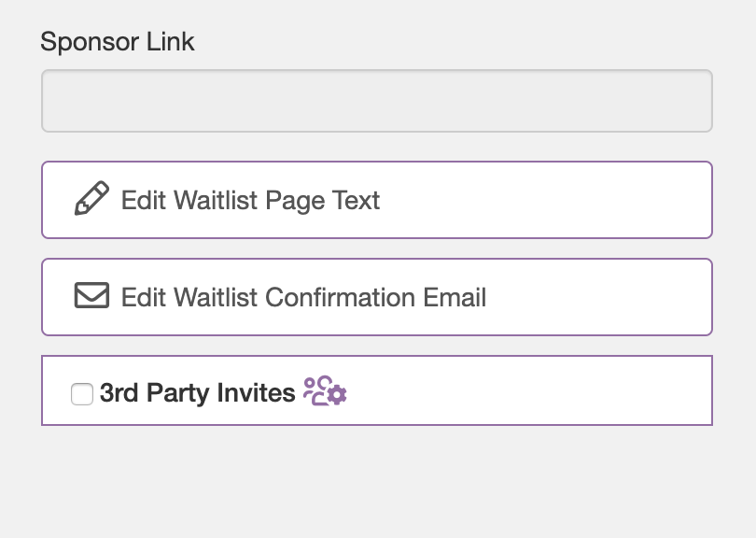The width and height of the screenshot is (756, 538).
Task: Focus the Sponsor Link input field
Action: [x=377, y=101]
